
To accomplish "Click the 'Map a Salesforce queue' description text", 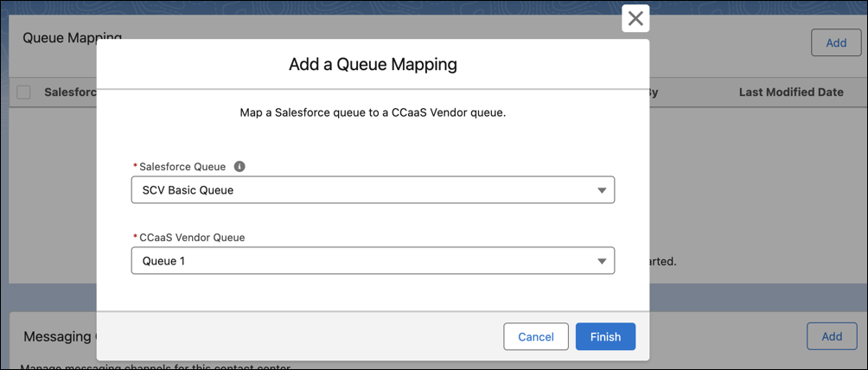I will pyautogui.click(x=373, y=113).
